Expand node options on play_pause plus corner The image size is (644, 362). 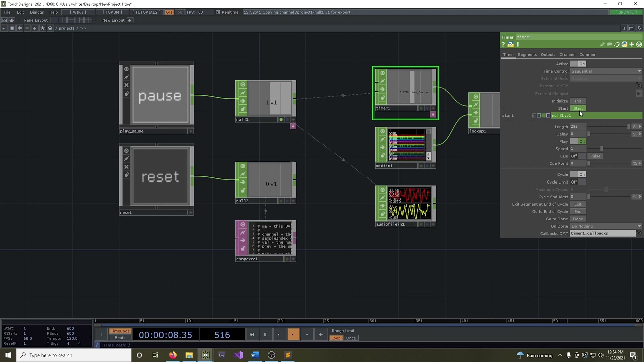pyautogui.click(x=191, y=131)
